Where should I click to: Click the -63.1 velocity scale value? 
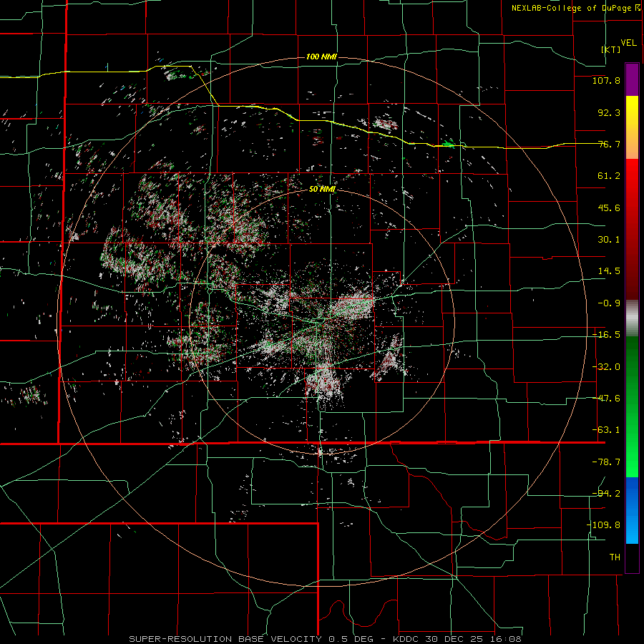coord(606,430)
